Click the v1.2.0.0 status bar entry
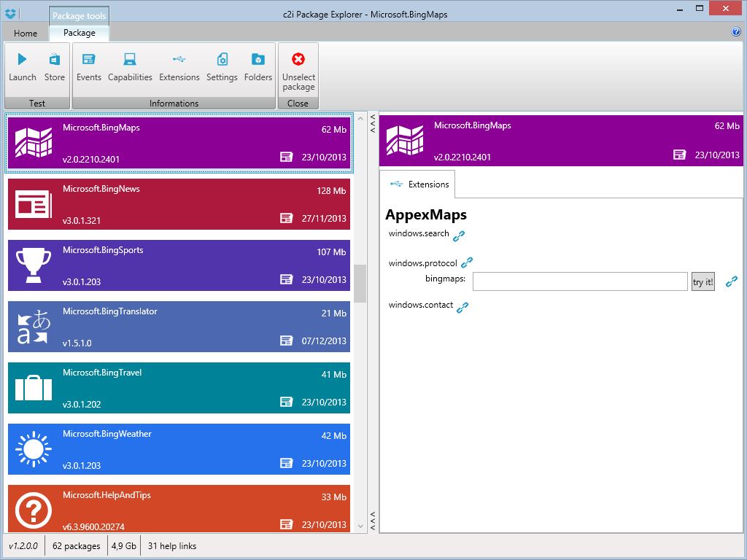 tap(23, 545)
